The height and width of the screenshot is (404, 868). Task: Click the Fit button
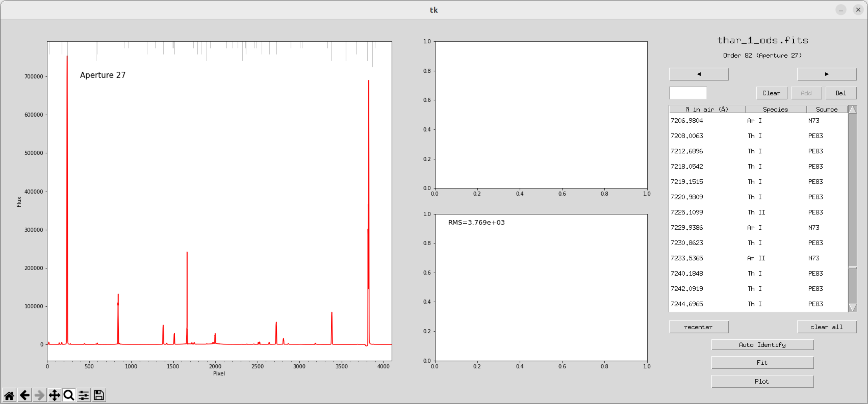click(762, 362)
